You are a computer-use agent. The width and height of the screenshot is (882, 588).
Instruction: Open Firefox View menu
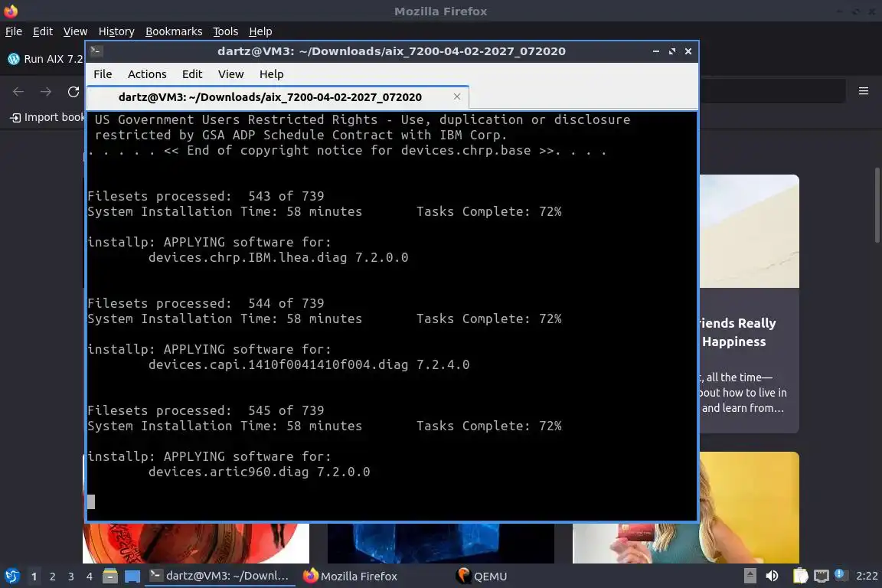point(75,31)
